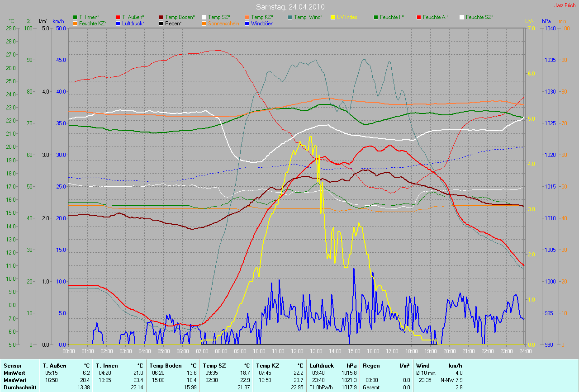
Task: Select the 'Temp SZ*' legend label
Action: click(219, 17)
